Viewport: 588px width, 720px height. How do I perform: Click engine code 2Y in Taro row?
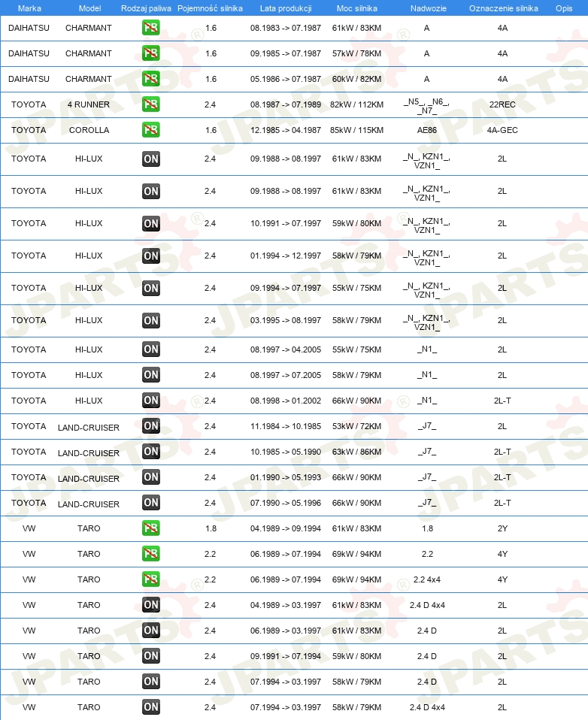502,528
